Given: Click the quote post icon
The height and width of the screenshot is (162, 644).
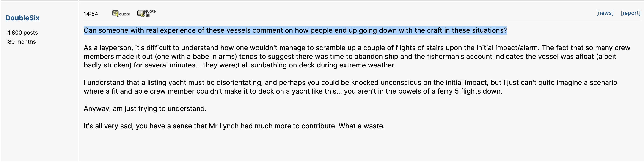Looking at the screenshot, I should tap(121, 13).
